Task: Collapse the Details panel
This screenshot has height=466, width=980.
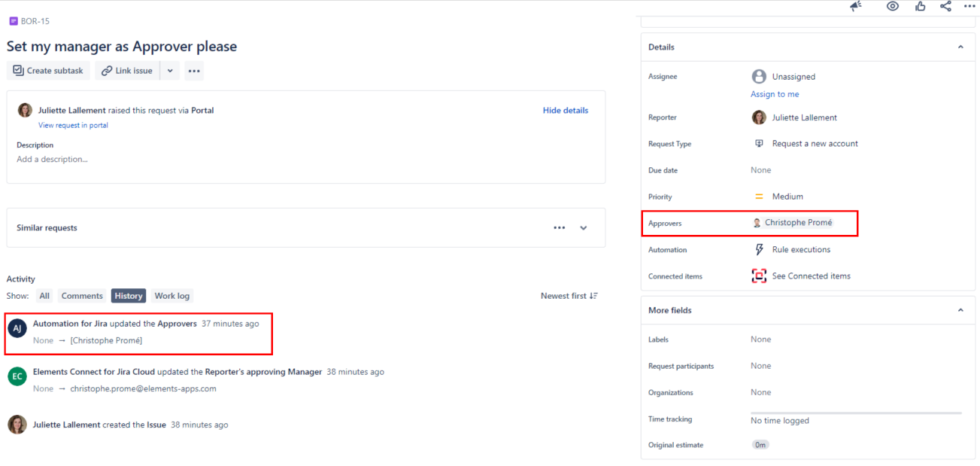Action: (960, 47)
